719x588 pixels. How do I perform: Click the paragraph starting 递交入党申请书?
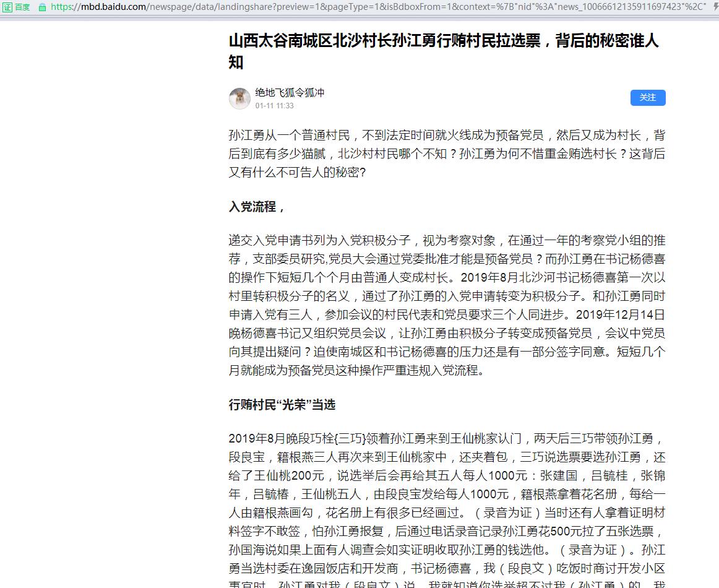point(447,305)
